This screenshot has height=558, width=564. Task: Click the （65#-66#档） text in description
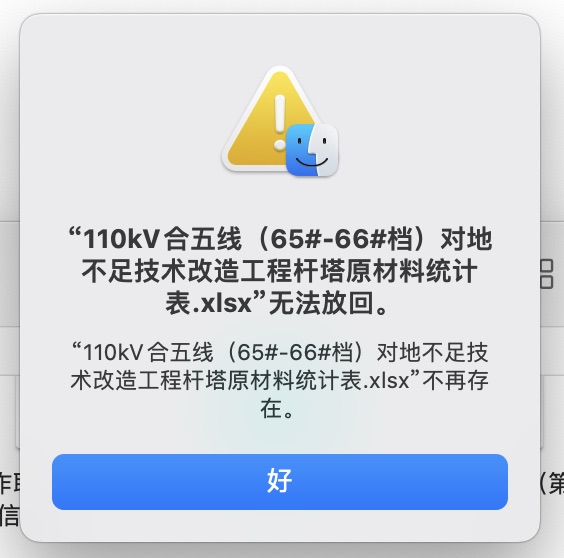295,352
